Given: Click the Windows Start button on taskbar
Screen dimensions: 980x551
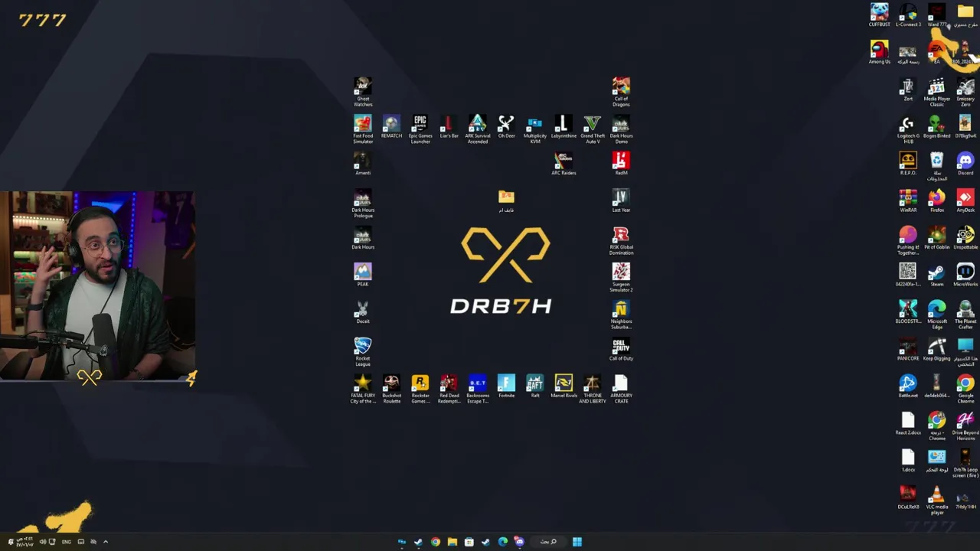Looking at the screenshot, I should (x=577, y=542).
